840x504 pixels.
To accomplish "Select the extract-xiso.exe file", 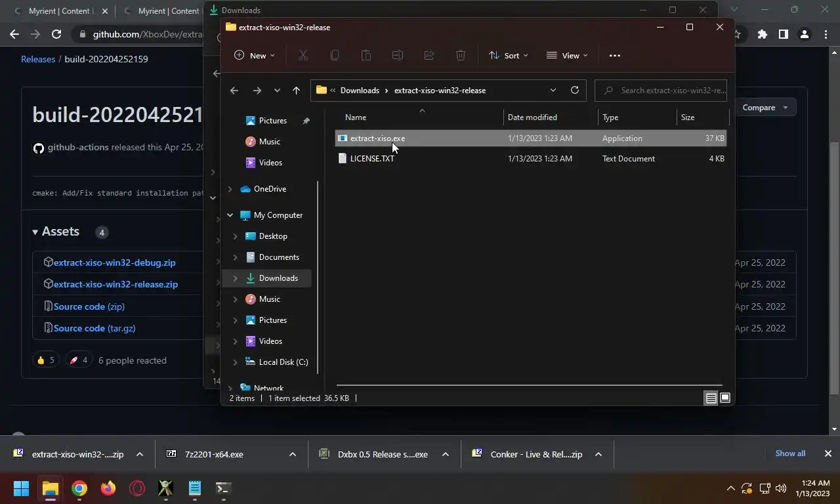I will 530,138.
